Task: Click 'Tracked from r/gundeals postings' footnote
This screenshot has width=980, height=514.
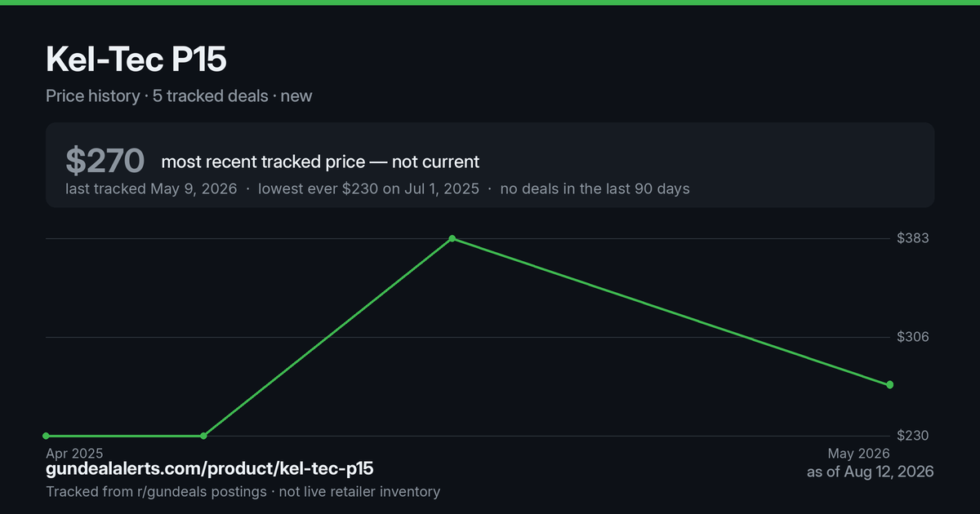Action: pyautogui.click(x=156, y=491)
